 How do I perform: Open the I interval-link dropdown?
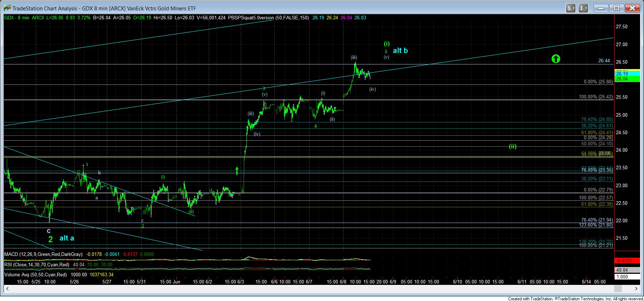tap(583, 8)
